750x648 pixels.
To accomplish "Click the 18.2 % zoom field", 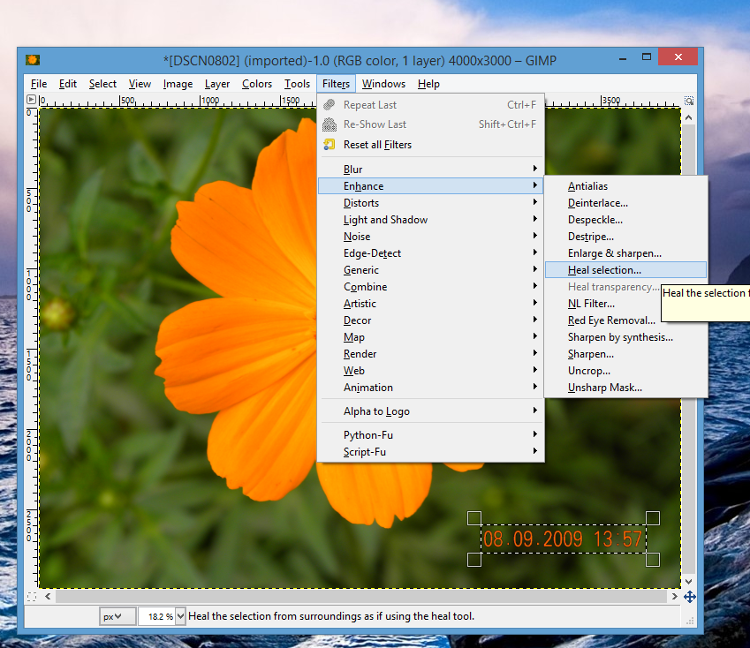I will (157, 616).
